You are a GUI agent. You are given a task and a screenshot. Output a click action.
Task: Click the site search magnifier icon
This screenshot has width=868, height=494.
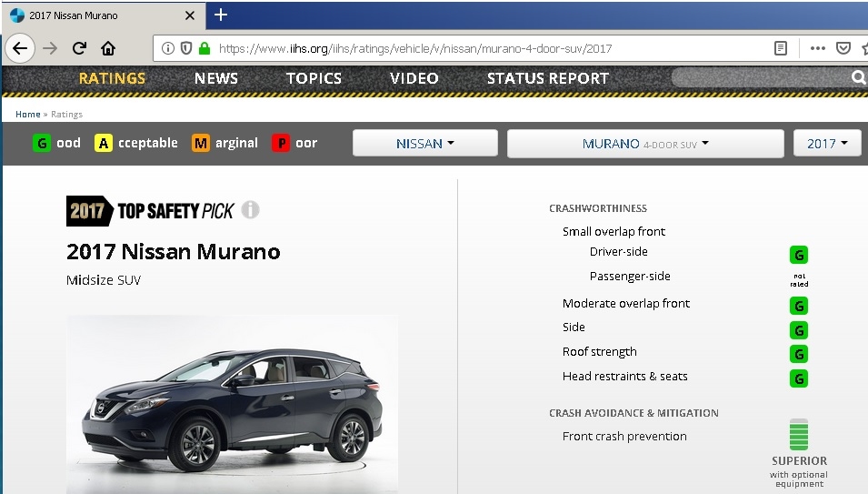tap(858, 77)
